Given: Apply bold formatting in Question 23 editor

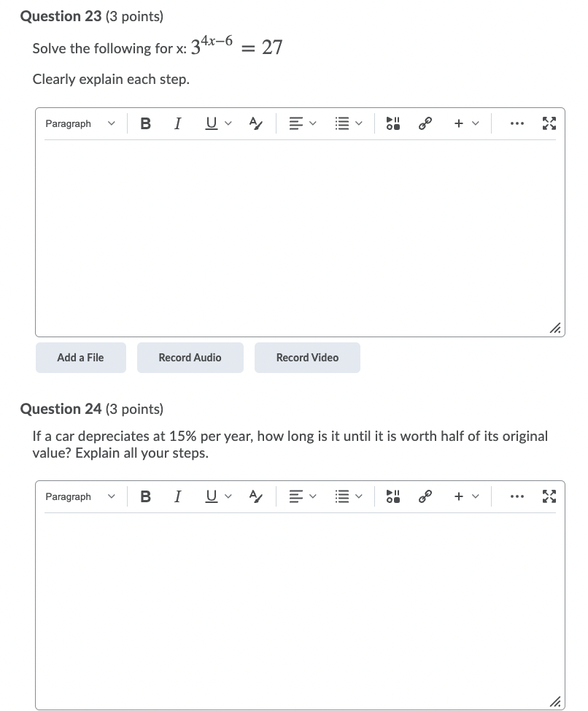Looking at the screenshot, I should 145,123.
